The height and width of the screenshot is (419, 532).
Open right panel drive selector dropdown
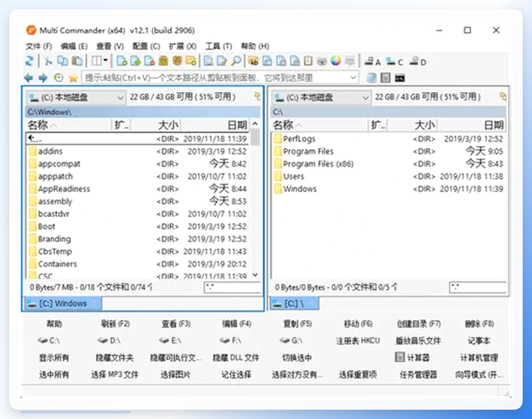click(321, 98)
